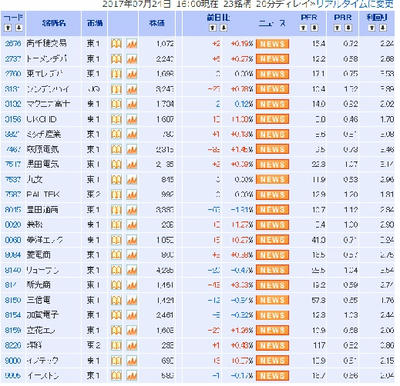Select the 豊田通商 company name

point(43,210)
